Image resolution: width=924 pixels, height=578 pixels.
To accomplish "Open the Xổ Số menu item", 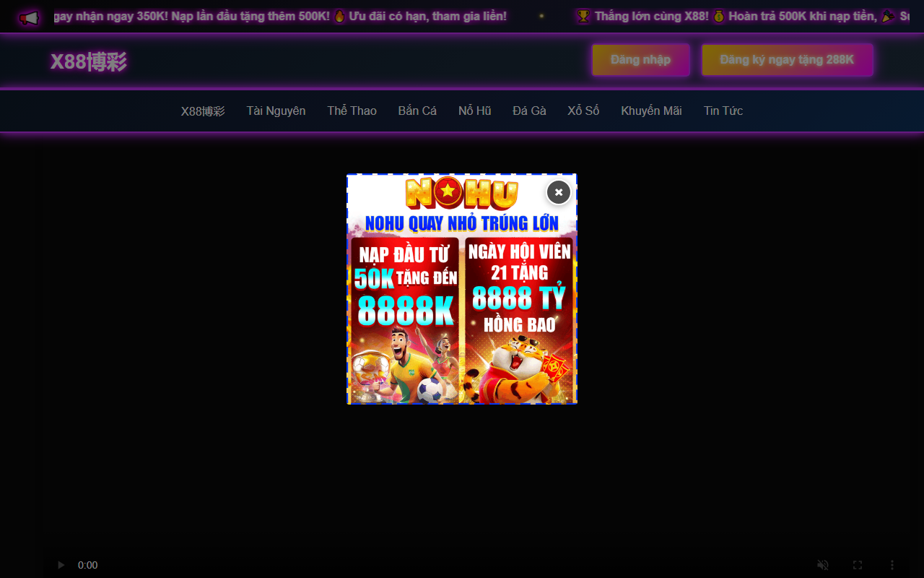I will [x=583, y=111].
